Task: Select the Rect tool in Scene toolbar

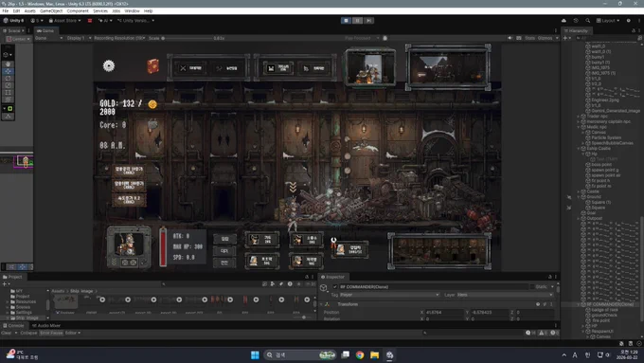Action: pos(8,93)
